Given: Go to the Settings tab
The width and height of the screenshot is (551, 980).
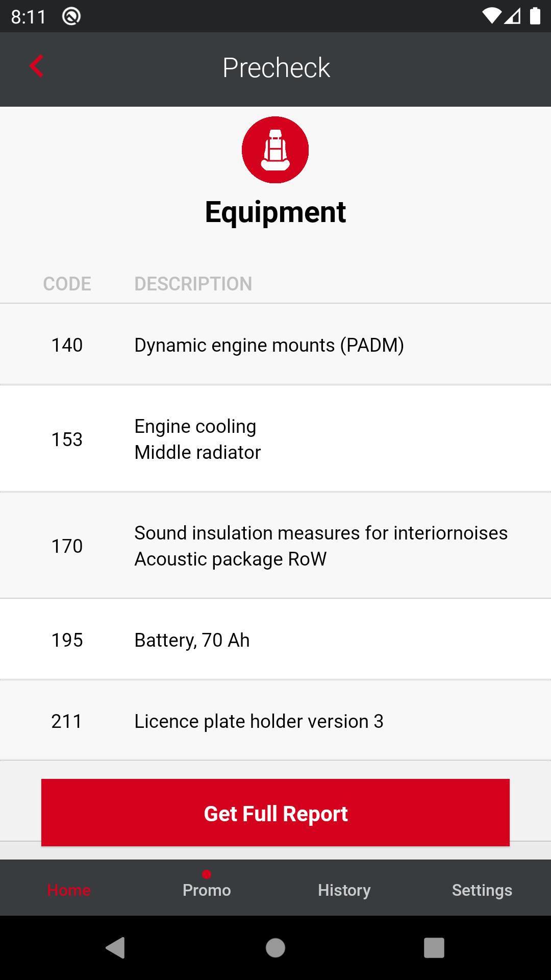Looking at the screenshot, I should 482,890.
